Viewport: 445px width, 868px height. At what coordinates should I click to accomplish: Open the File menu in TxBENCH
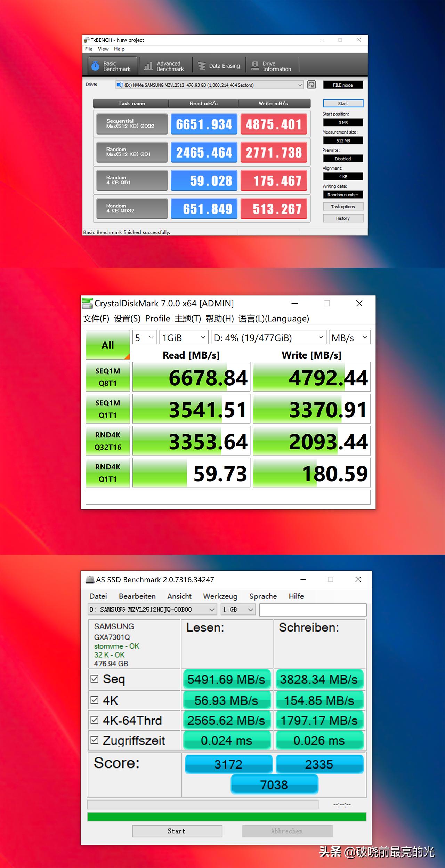pyautogui.click(x=89, y=49)
